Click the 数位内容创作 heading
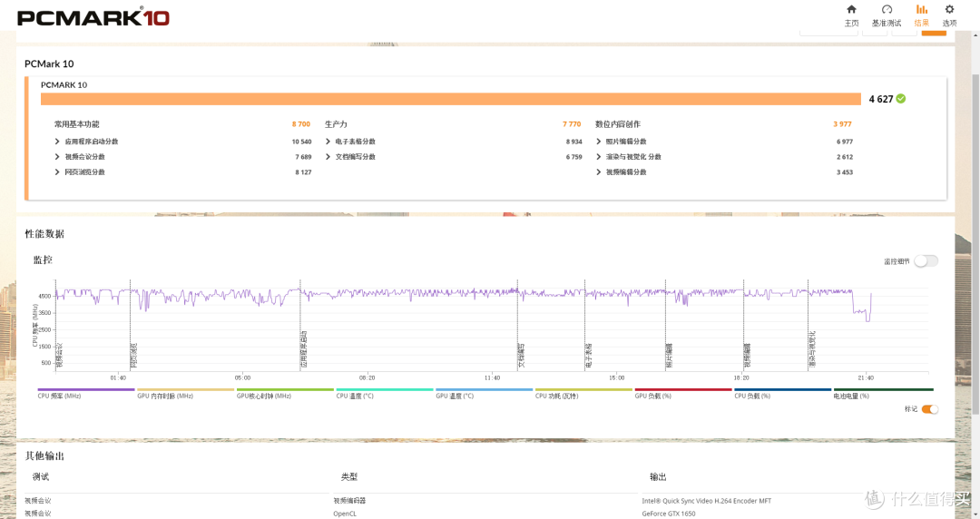This screenshot has height=519, width=980. pyautogui.click(x=618, y=124)
